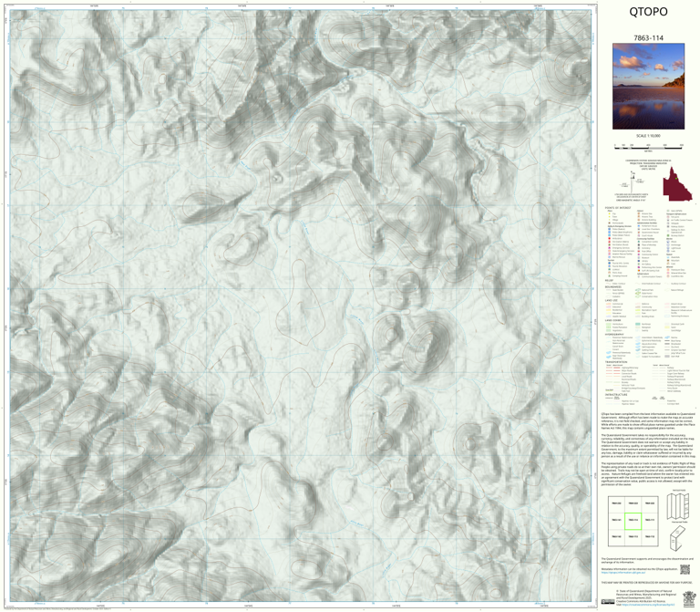Click the POINTS OF INTEREST legend heading

[618, 208]
